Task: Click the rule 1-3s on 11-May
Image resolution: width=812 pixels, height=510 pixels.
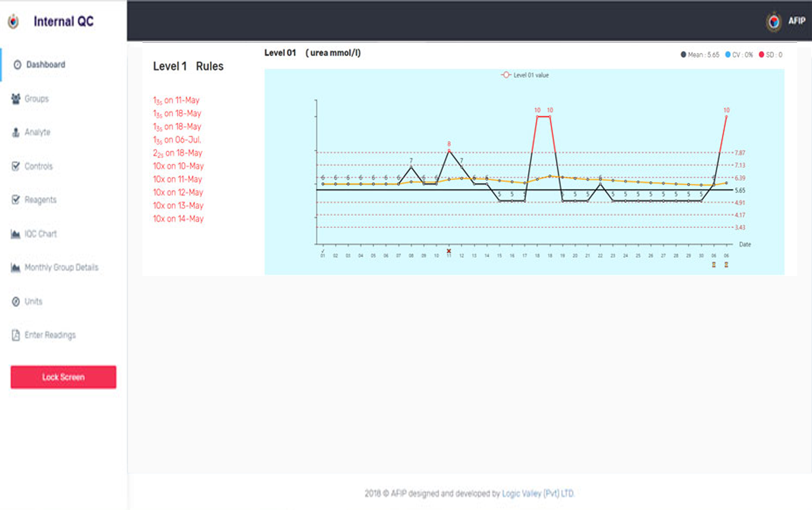Action: [x=176, y=100]
